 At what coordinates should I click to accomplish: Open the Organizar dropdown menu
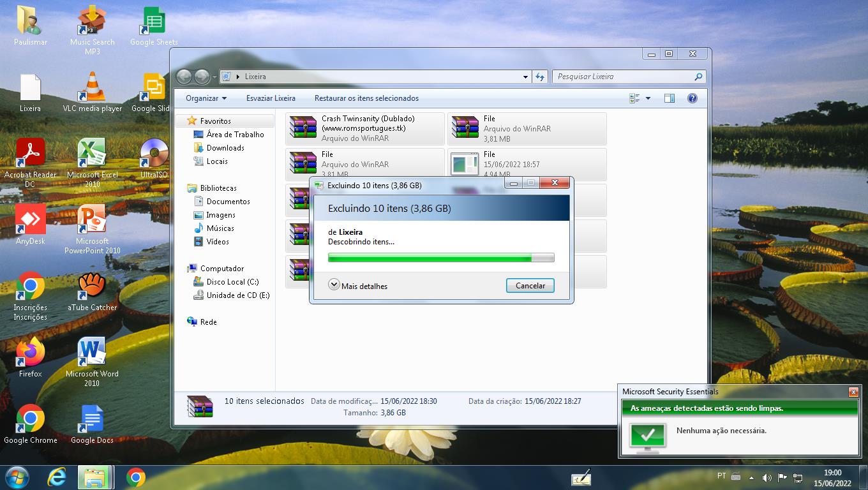[206, 98]
